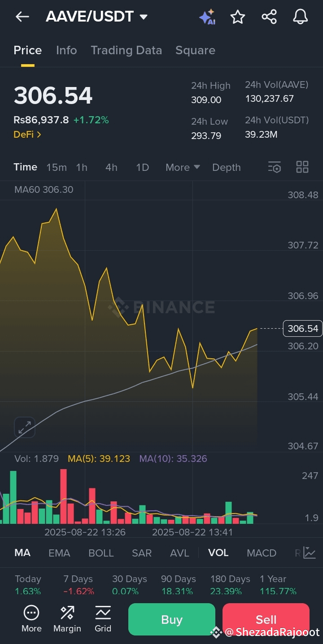Open chart settings icon
323x644 pixels.
click(275, 167)
